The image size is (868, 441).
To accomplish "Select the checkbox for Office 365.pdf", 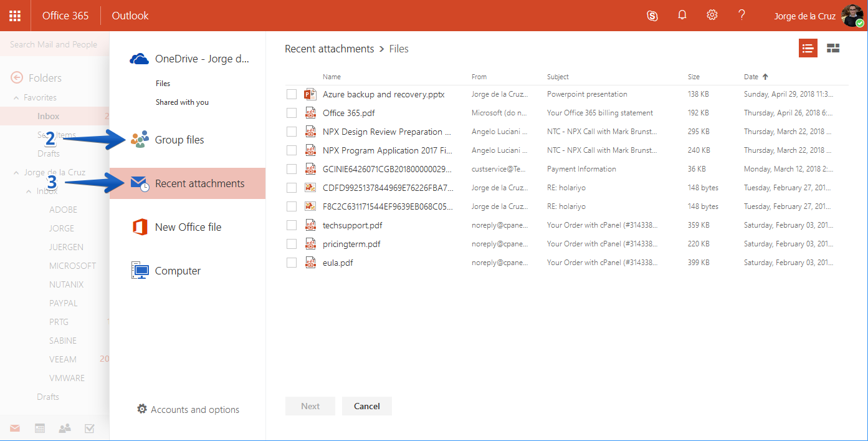I will click(292, 113).
